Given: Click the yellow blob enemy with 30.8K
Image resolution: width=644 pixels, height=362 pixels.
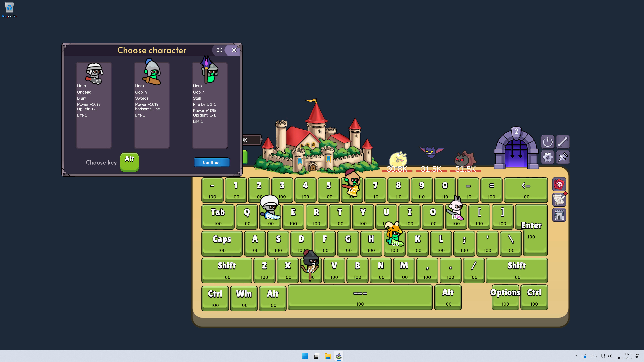Looking at the screenshot, I should [x=398, y=159].
